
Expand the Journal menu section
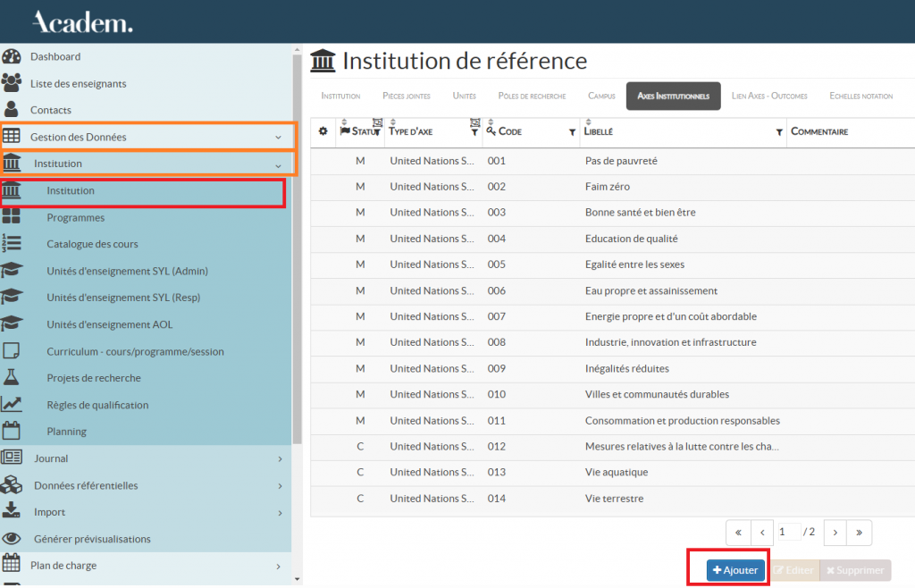(x=280, y=458)
